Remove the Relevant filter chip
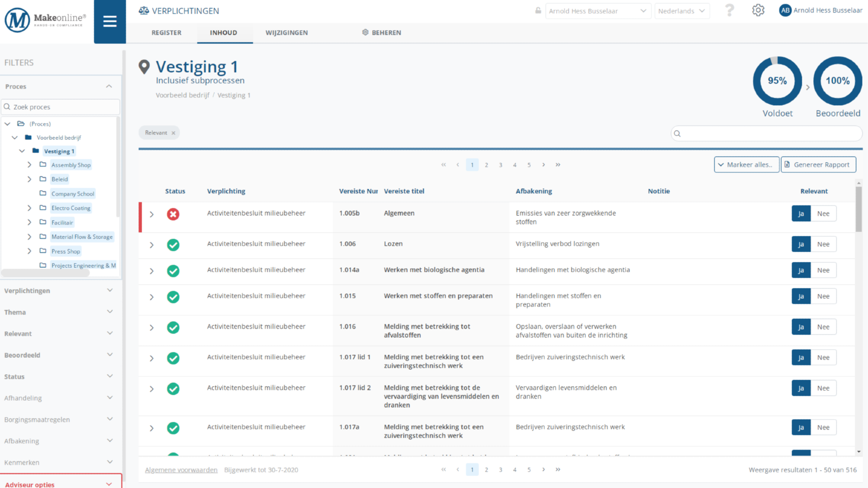868x488 pixels. [x=174, y=133]
